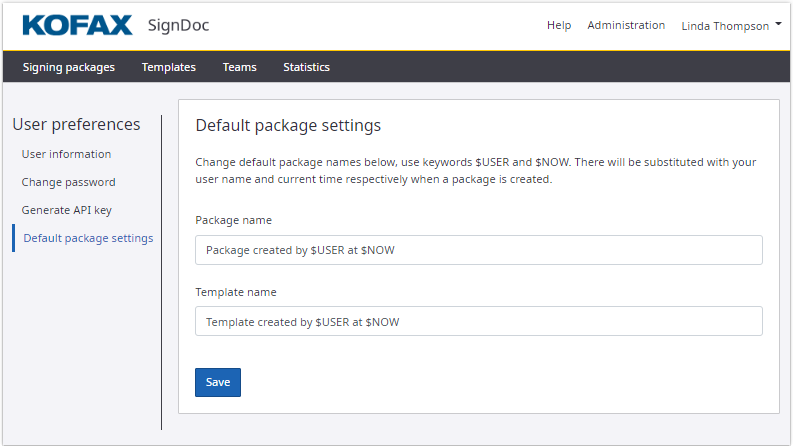The height and width of the screenshot is (448, 793).
Task: Select the Default package settings sidebar item
Action: [88, 238]
